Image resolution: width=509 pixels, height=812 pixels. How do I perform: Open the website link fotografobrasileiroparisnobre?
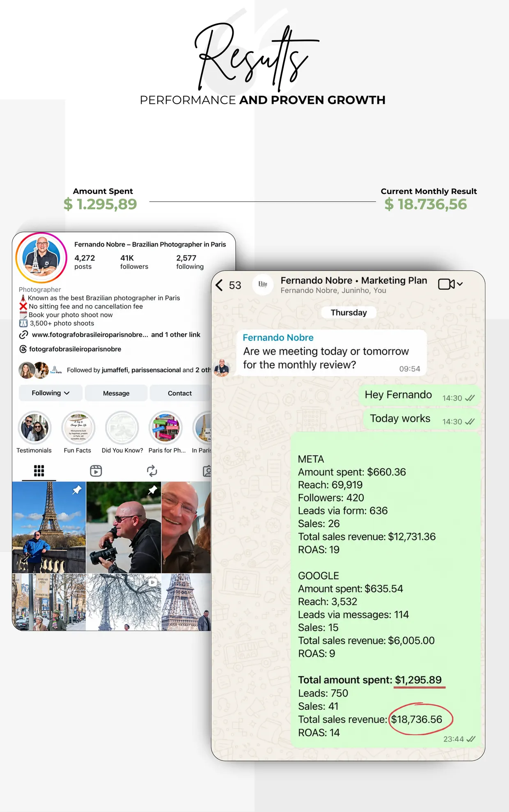90,335
